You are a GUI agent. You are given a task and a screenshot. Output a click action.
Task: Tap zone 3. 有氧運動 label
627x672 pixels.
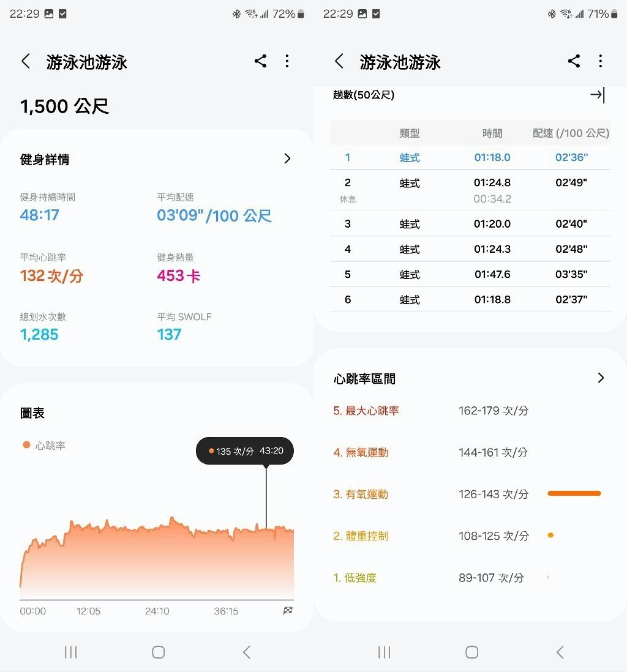[x=361, y=494]
